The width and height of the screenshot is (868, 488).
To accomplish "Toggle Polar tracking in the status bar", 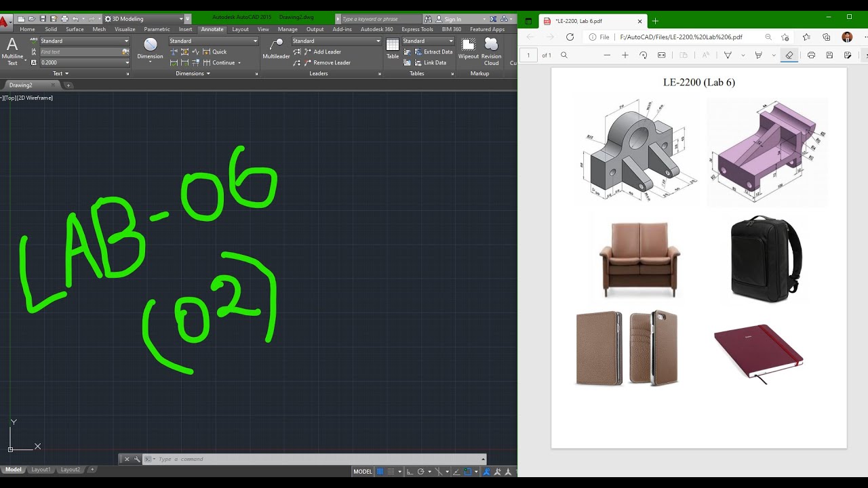I will 421,471.
